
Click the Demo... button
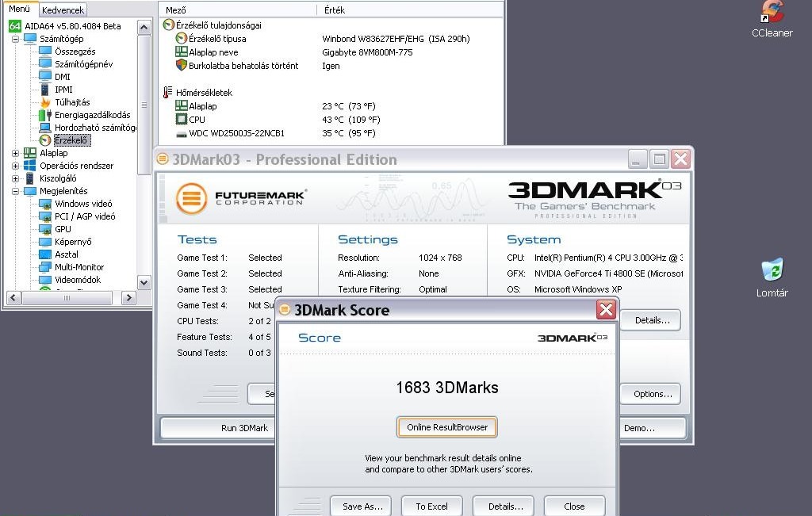pyautogui.click(x=653, y=428)
